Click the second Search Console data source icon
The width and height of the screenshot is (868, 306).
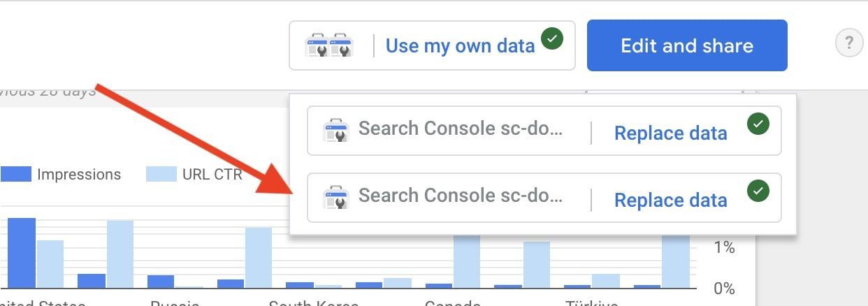335,197
